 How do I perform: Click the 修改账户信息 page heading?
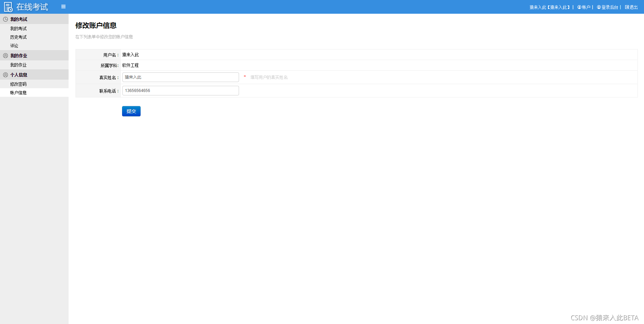tap(96, 25)
